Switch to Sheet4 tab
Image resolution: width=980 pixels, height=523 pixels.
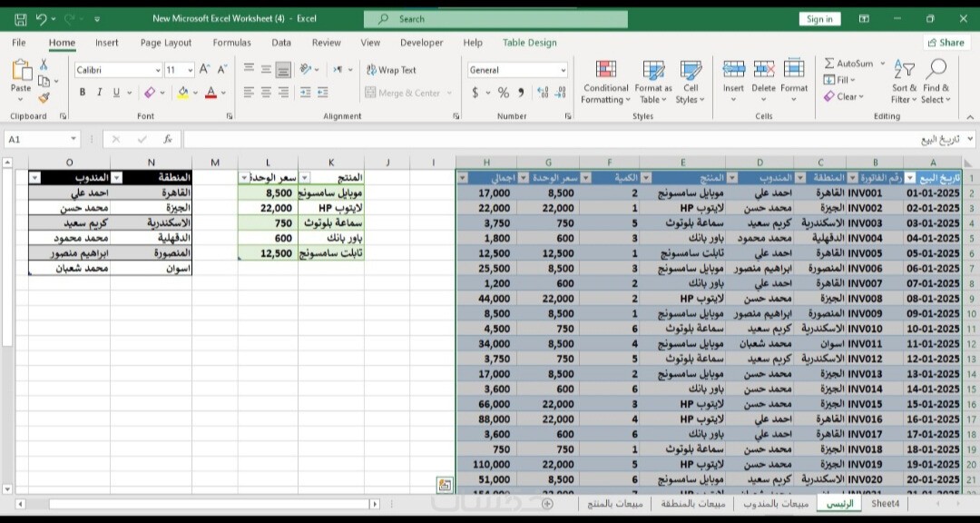tap(885, 503)
